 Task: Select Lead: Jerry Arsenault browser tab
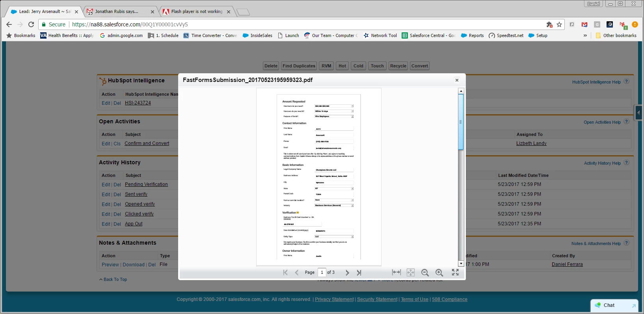click(45, 11)
